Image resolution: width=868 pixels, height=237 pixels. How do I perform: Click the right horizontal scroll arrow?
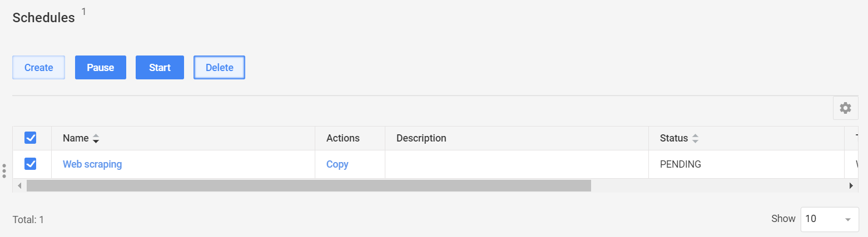point(851,185)
